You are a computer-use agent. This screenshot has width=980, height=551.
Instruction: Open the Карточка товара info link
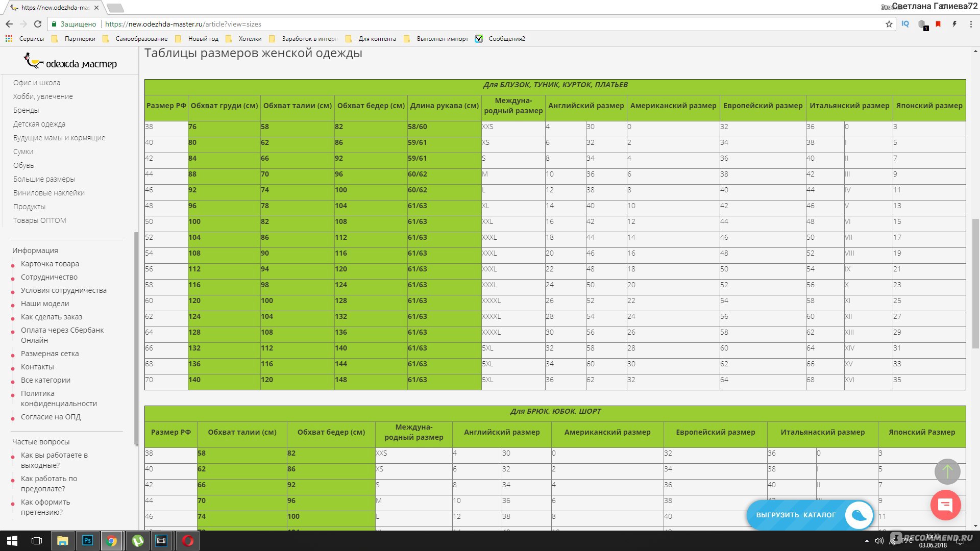coord(50,264)
